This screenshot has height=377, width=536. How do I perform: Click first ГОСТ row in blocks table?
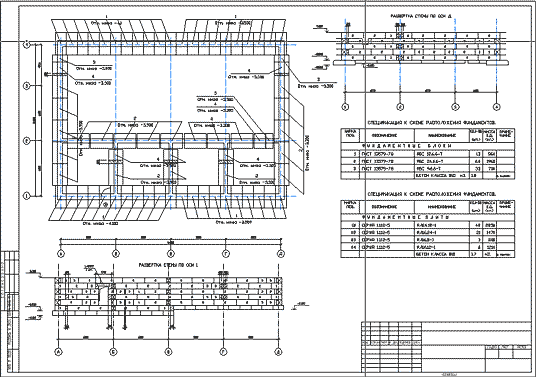click(x=428, y=154)
